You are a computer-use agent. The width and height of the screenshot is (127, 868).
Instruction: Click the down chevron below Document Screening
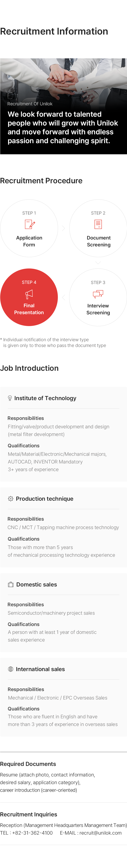pos(98,263)
